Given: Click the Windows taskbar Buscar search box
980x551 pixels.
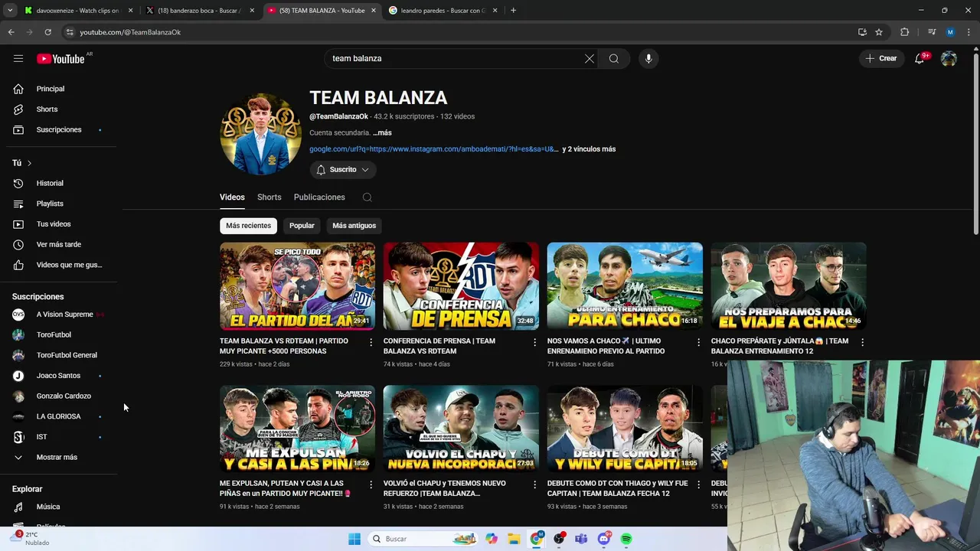Looking at the screenshot, I should point(423,539).
